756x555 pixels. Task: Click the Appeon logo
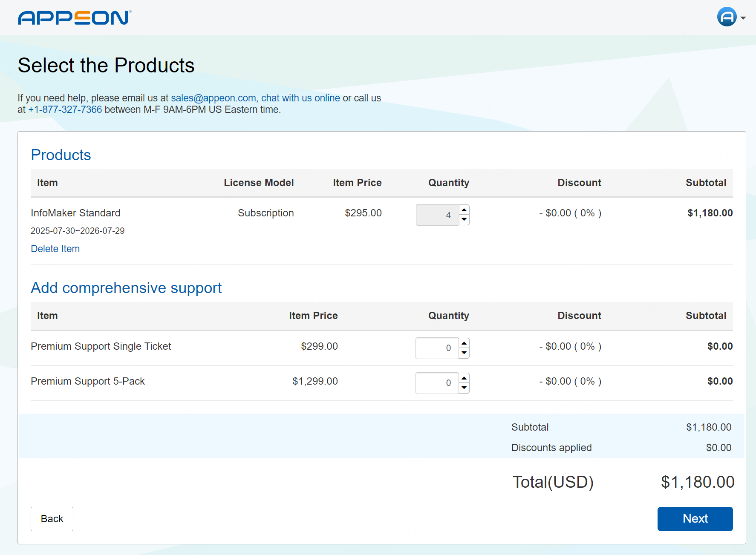pos(75,17)
